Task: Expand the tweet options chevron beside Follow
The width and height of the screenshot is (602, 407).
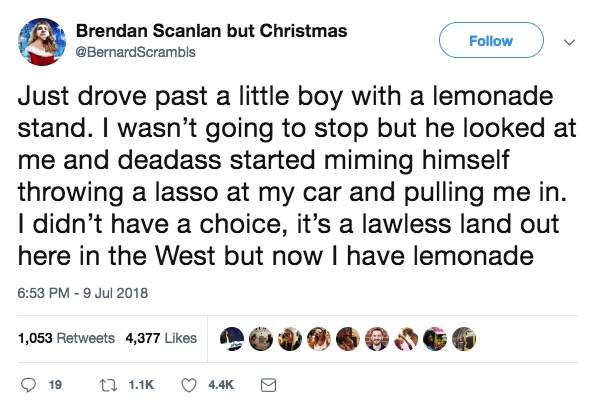Action: [x=569, y=42]
